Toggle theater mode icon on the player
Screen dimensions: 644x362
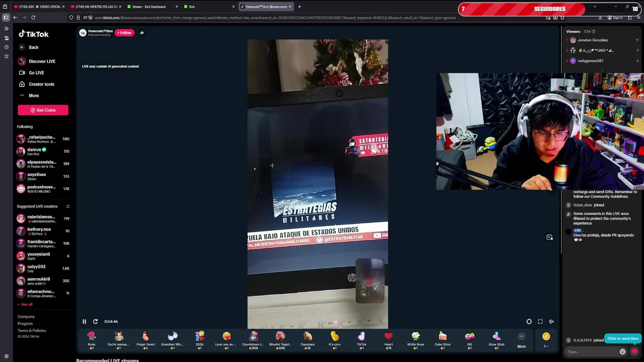click(x=529, y=322)
